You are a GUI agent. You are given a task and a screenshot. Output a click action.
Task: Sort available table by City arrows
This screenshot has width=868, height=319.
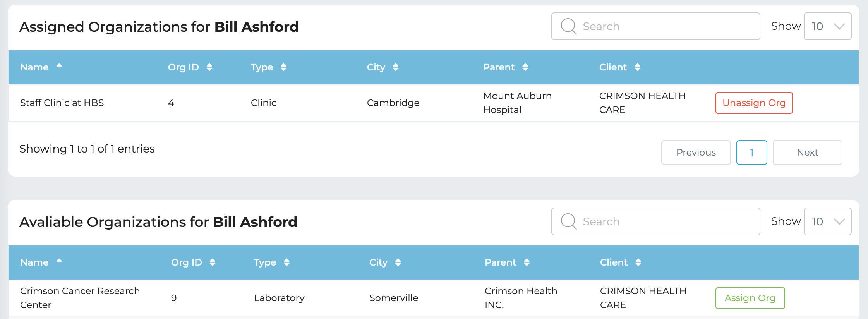(398, 262)
